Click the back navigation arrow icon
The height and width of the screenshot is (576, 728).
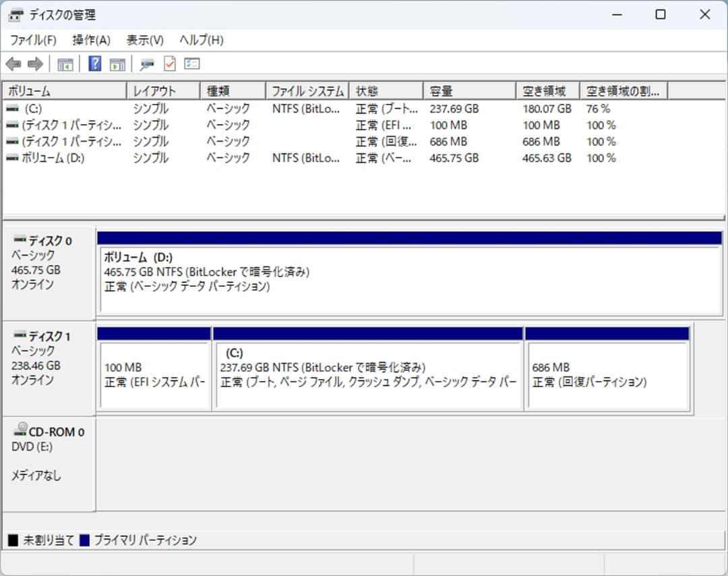(13, 63)
